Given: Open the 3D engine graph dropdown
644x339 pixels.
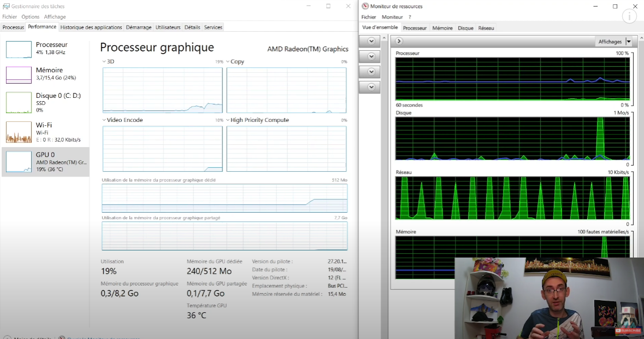Looking at the screenshot, I should [x=104, y=62].
